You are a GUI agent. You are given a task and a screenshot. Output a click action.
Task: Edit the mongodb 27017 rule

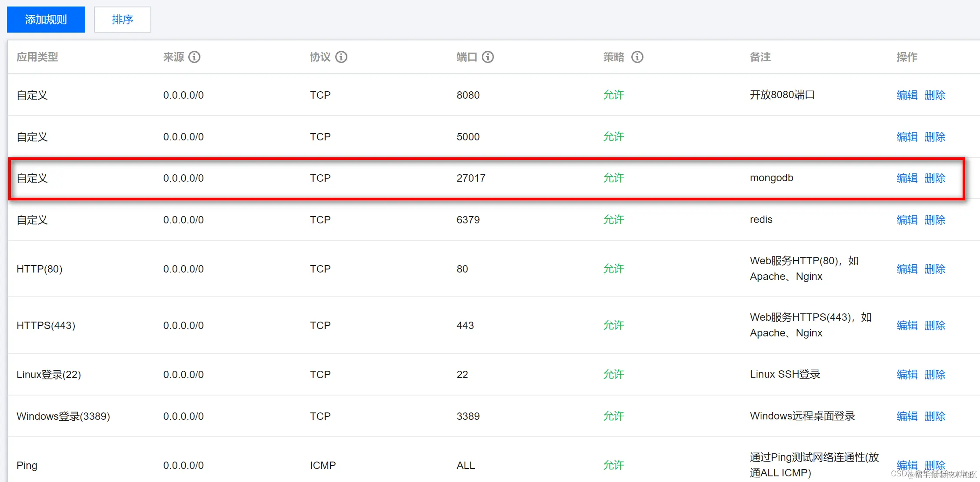(907, 178)
